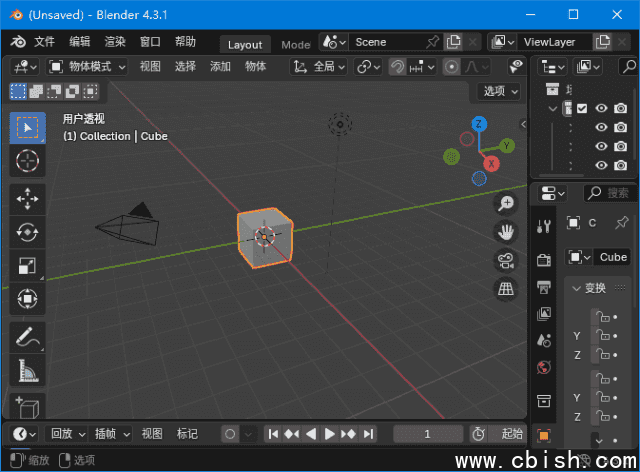Open the Tool properties tab
This screenshot has height=472, width=640.
point(544,226)
